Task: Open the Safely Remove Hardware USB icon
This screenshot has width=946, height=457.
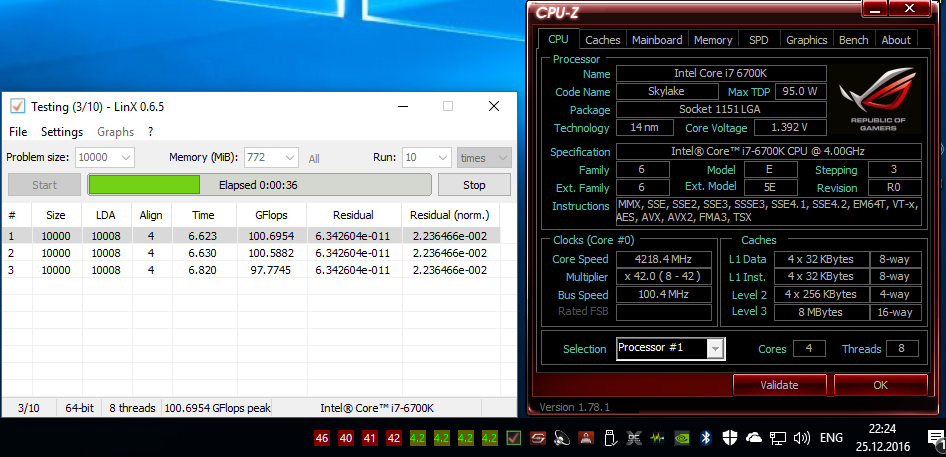Action: (x=609, y=438)
